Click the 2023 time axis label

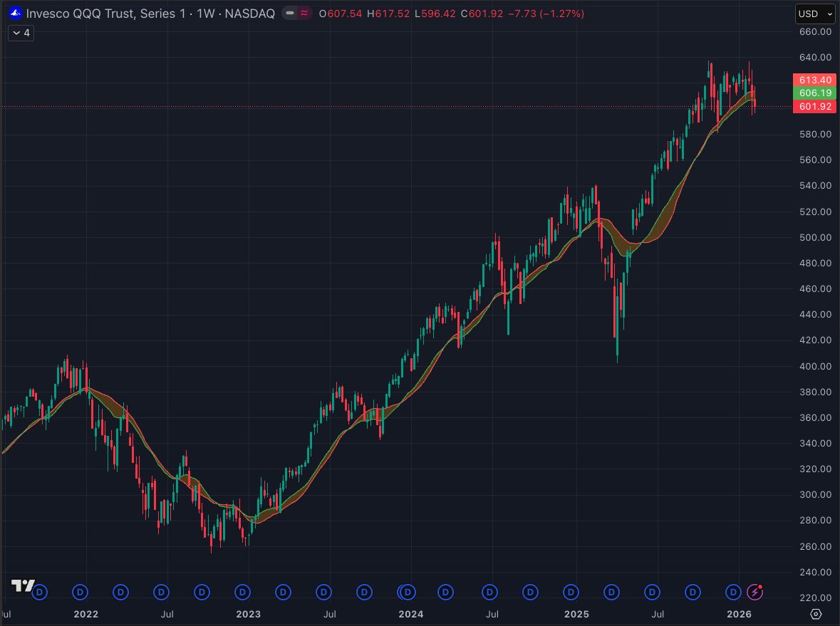[x=249, y=614]
